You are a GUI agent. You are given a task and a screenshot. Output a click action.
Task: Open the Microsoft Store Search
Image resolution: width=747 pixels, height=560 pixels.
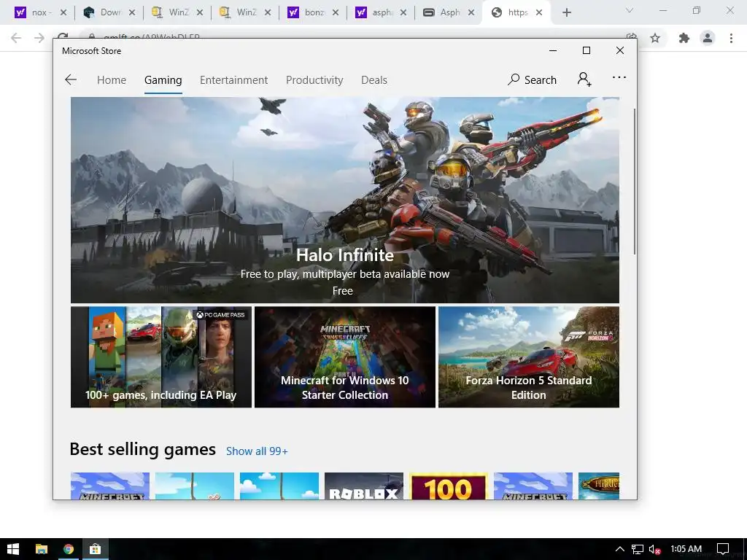(x=532, y=79)
